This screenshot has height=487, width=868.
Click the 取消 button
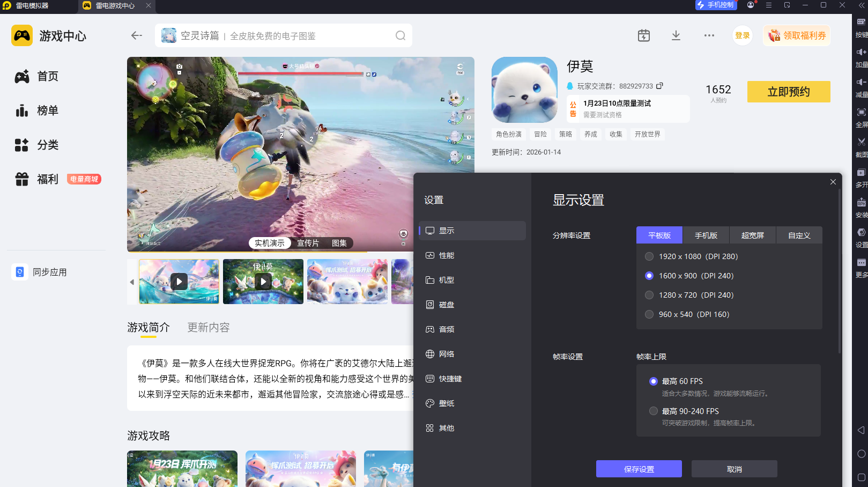tap(735, 469)
